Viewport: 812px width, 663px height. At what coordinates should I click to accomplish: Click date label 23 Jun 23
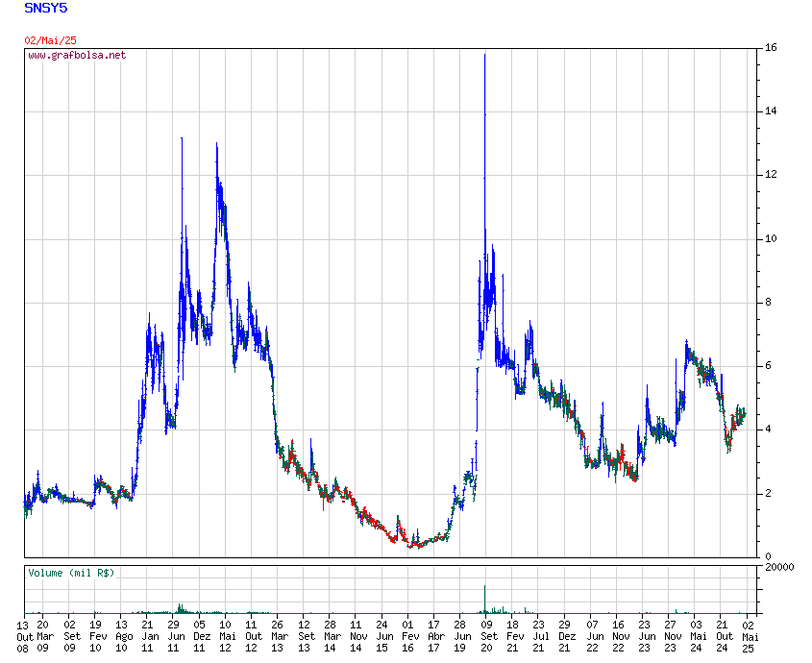coord(645,637)
